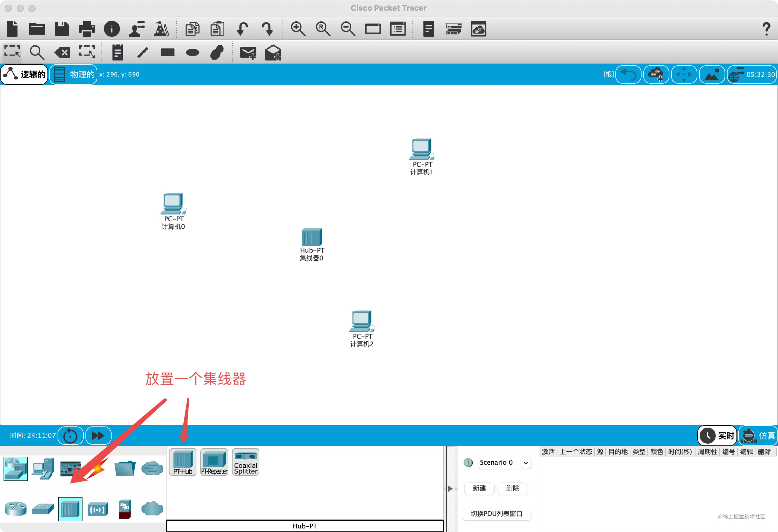Choose the Delete tool
The image size is (778, 532).
coord(62,52)
